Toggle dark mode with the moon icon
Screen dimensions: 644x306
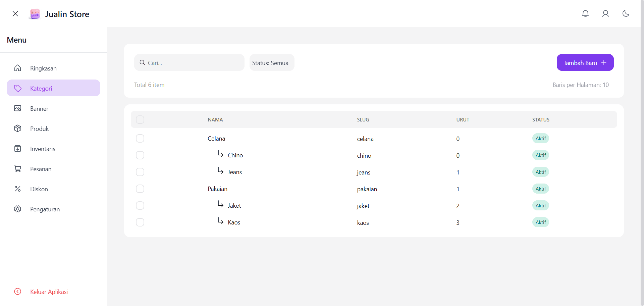point(626,13)
